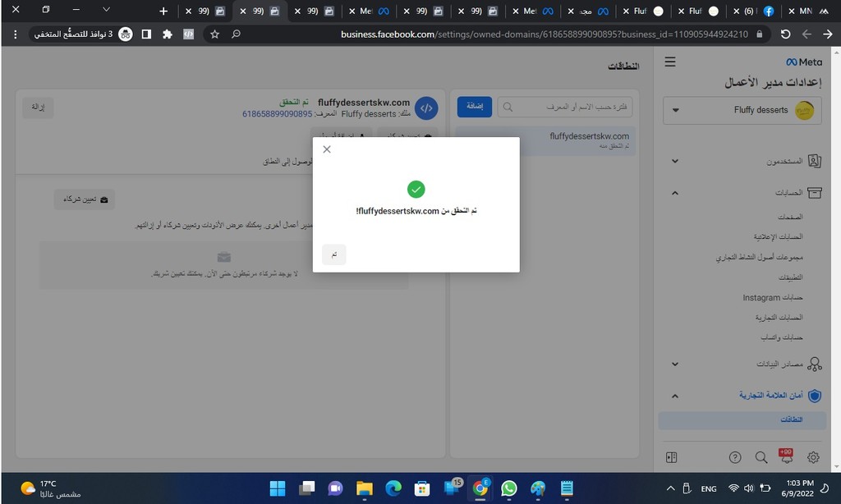Click the address bar URL
This screenshot has width=841, height=504.
[x=544, y=34]
